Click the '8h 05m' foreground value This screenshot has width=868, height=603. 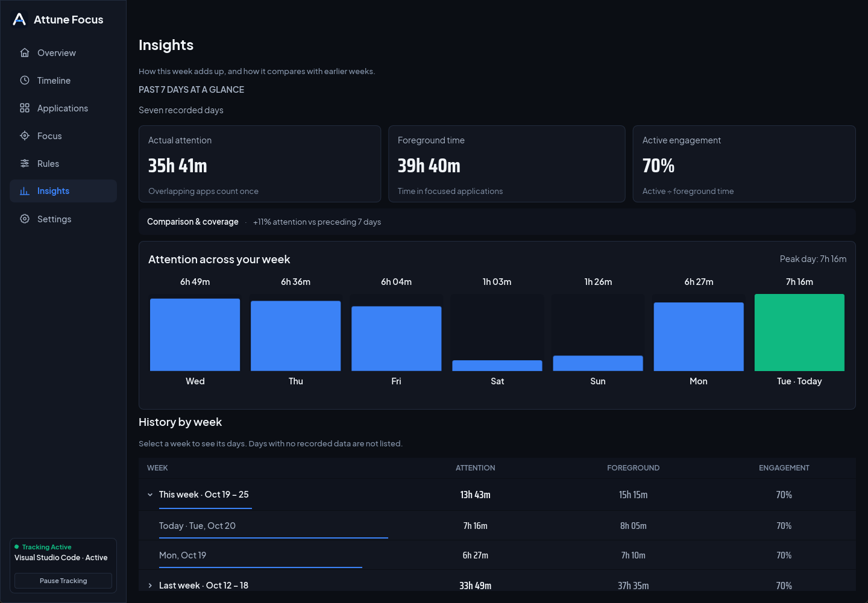pyautogui.click(x=634, y=526)
